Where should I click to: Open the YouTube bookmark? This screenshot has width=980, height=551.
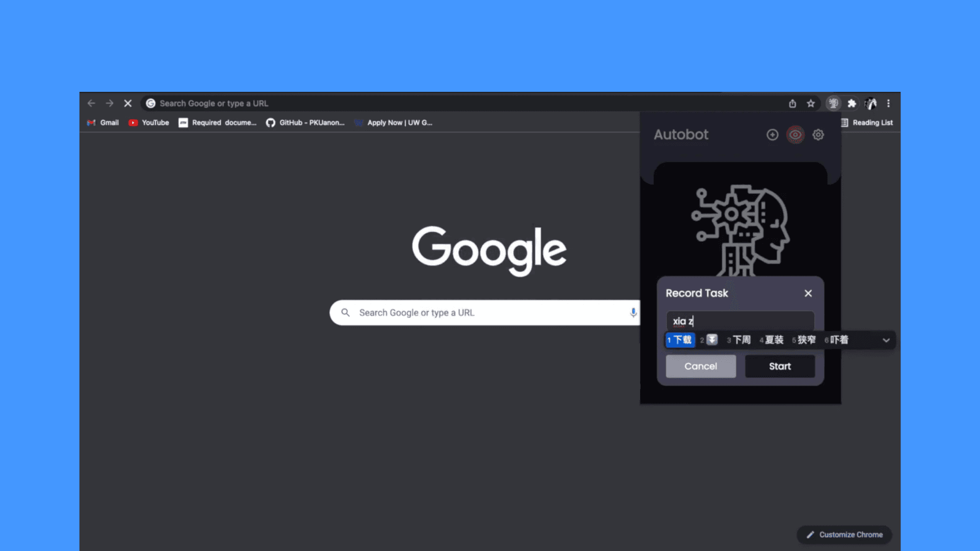(x=149, y=122)
